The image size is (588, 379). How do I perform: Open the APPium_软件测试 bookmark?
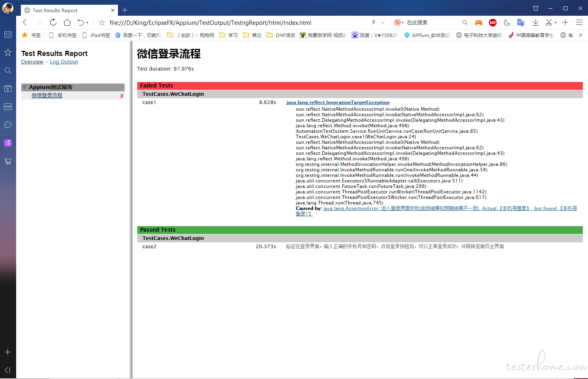(427, 35)
